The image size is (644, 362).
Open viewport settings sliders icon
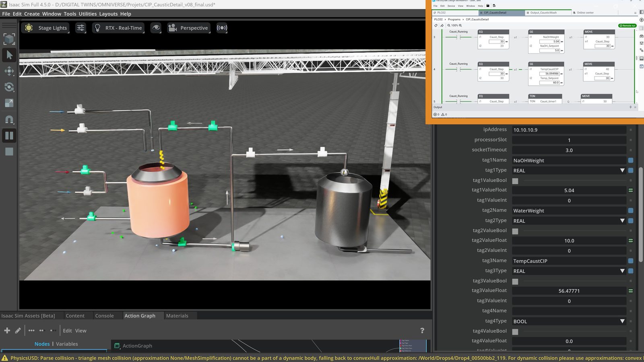[81, 28]
